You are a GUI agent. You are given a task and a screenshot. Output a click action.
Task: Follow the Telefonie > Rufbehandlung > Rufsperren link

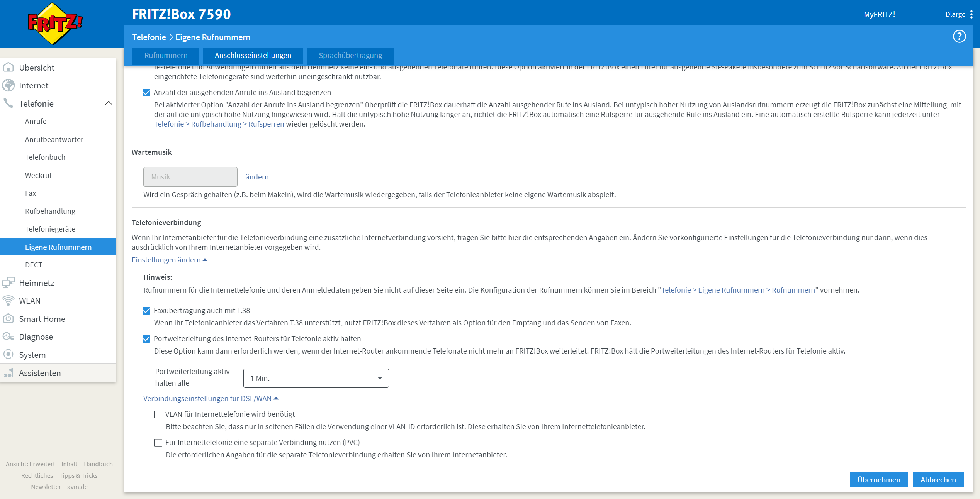219,124
